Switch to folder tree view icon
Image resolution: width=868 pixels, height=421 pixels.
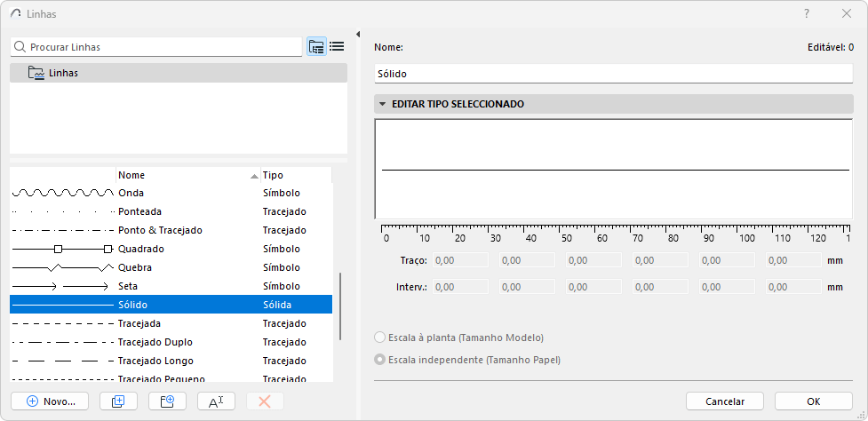[316, 46]
